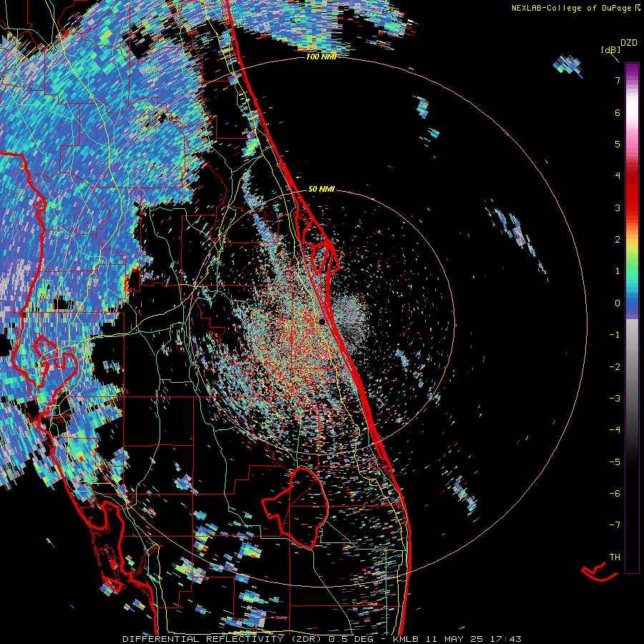Click the -4 value on the color scale
The image size is (644, 644).
pos(615,430)
